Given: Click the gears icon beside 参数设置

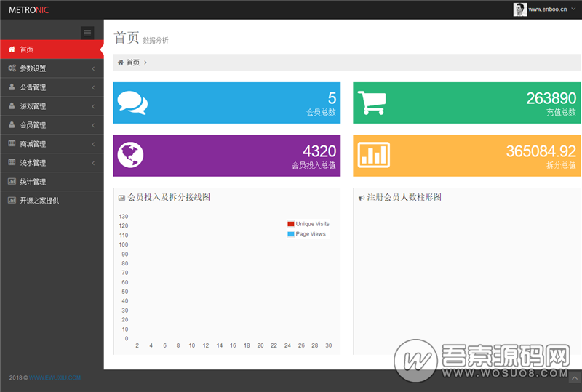Looking at the screenshot, I should [x=12, y=68].
